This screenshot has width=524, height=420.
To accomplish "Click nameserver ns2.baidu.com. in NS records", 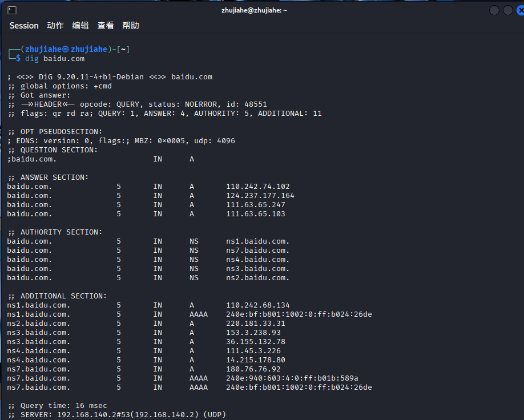I will pos(257,278).
